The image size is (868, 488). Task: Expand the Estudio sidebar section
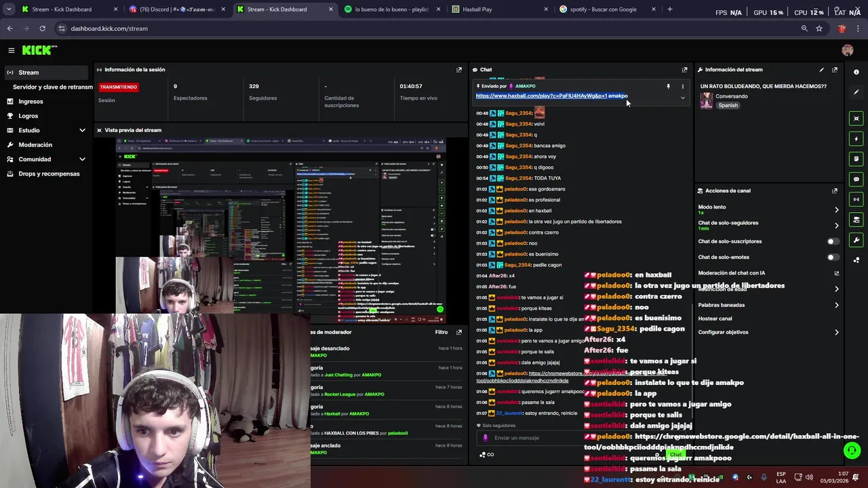click(82, 130)
